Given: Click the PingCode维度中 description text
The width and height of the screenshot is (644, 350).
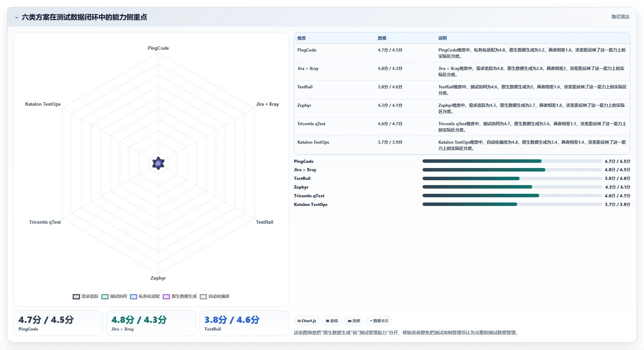Looking at the screenshot, I should (532, 53).
